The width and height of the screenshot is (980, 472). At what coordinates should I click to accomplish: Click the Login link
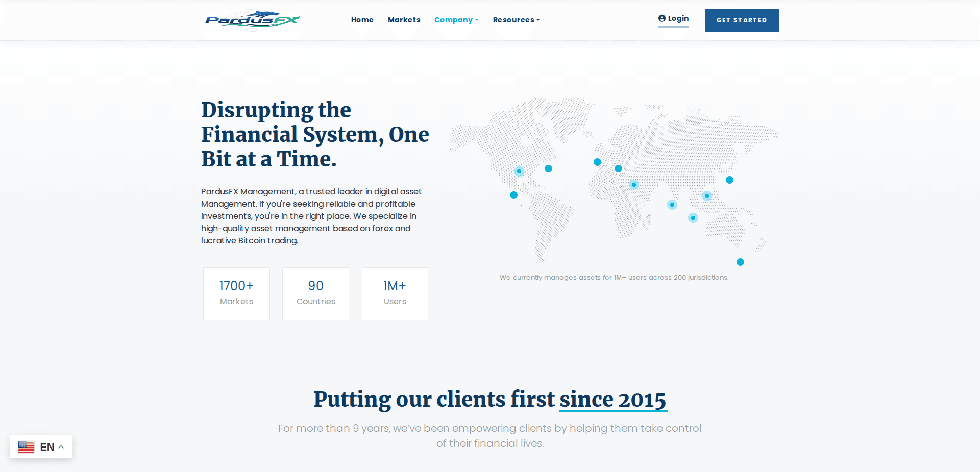click(x=678, y=18)
